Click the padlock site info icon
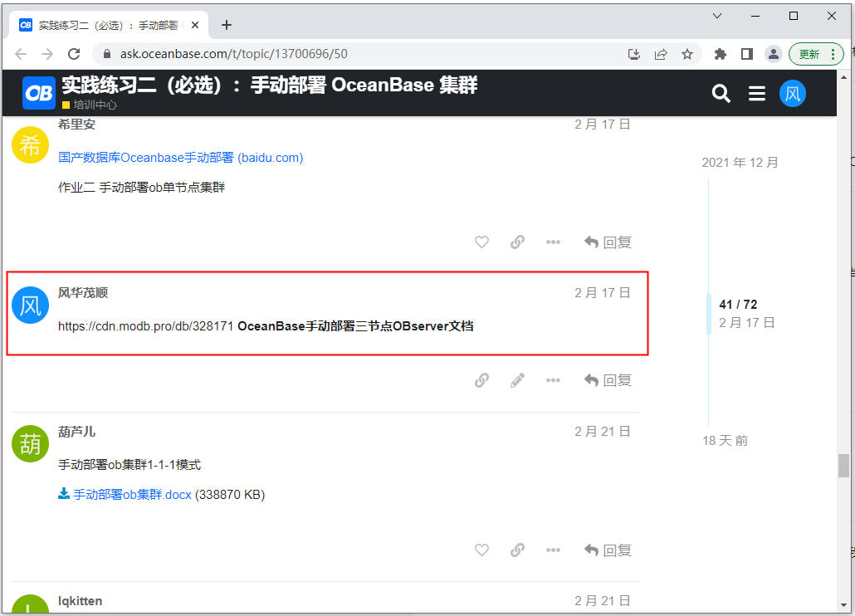The width and height of the screenshot is (855, 616). tap(107, 54)
